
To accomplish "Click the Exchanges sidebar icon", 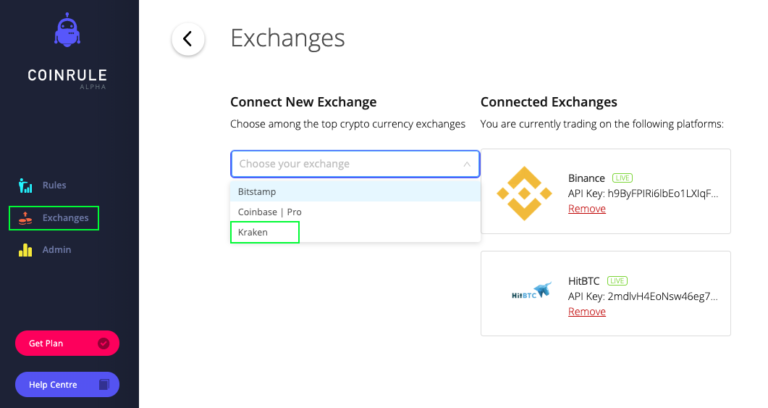I will click(25, 218).
